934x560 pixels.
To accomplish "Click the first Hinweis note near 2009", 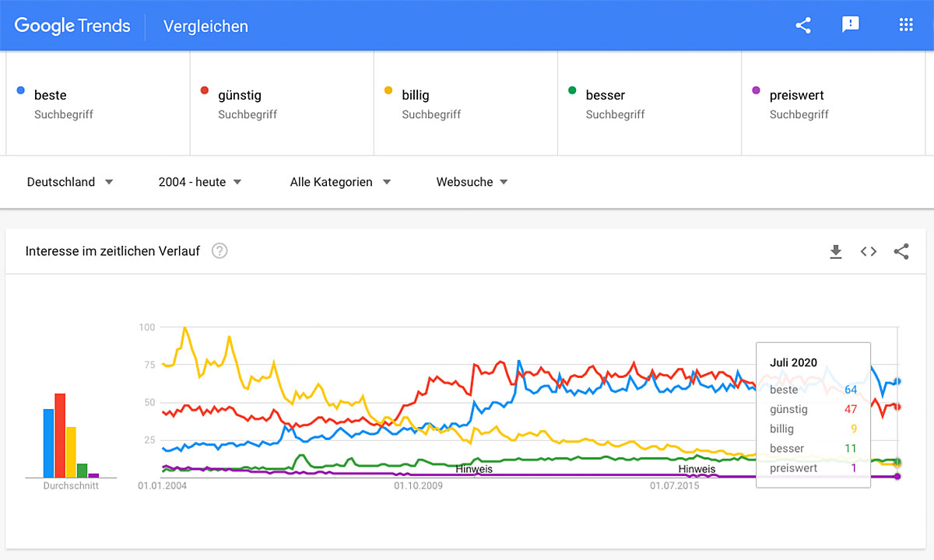I will click(474, 469).
